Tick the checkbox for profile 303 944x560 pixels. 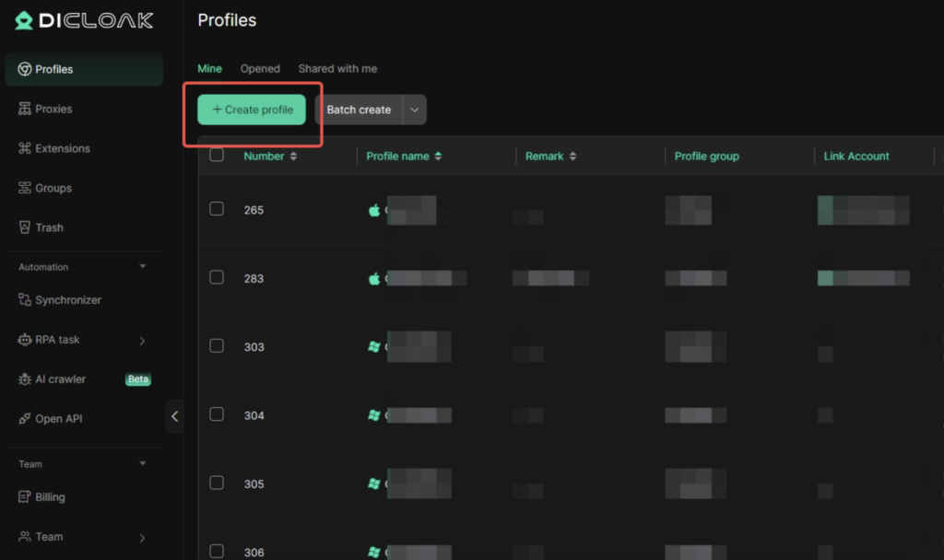click(217, 346)
